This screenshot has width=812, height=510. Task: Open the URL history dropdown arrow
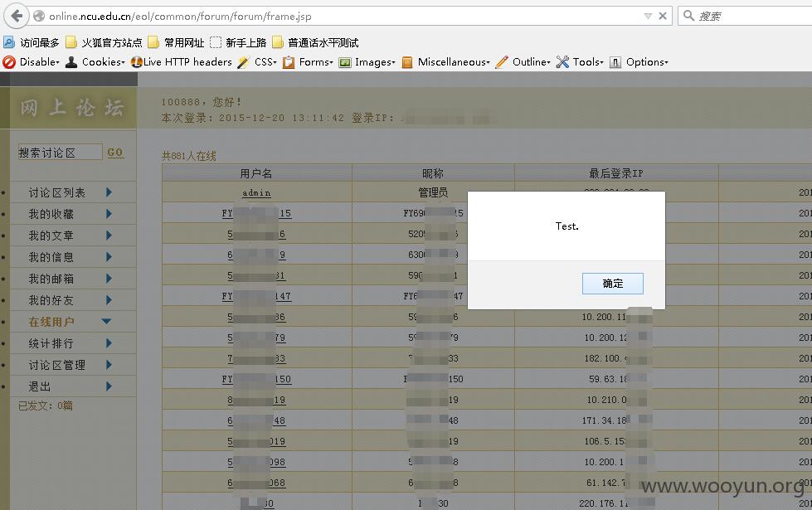(x=648, y=16)
